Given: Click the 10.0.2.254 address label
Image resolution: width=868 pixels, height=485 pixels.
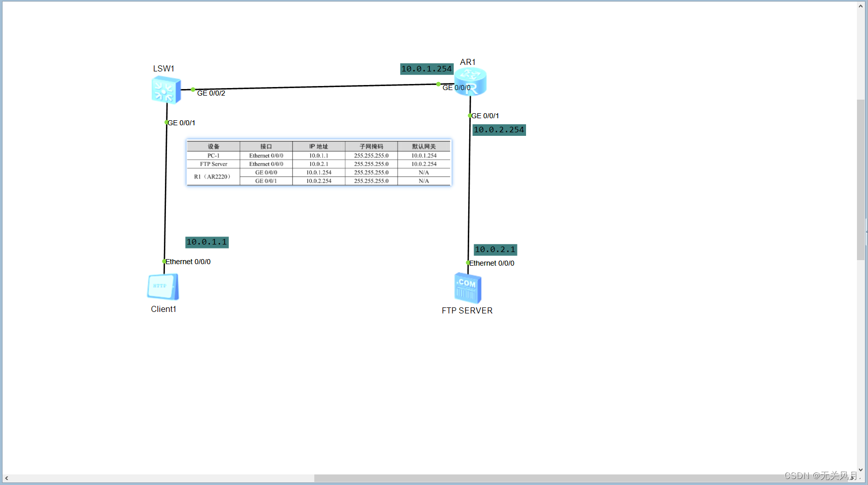Looking at the screenshot, I should 499,130.
